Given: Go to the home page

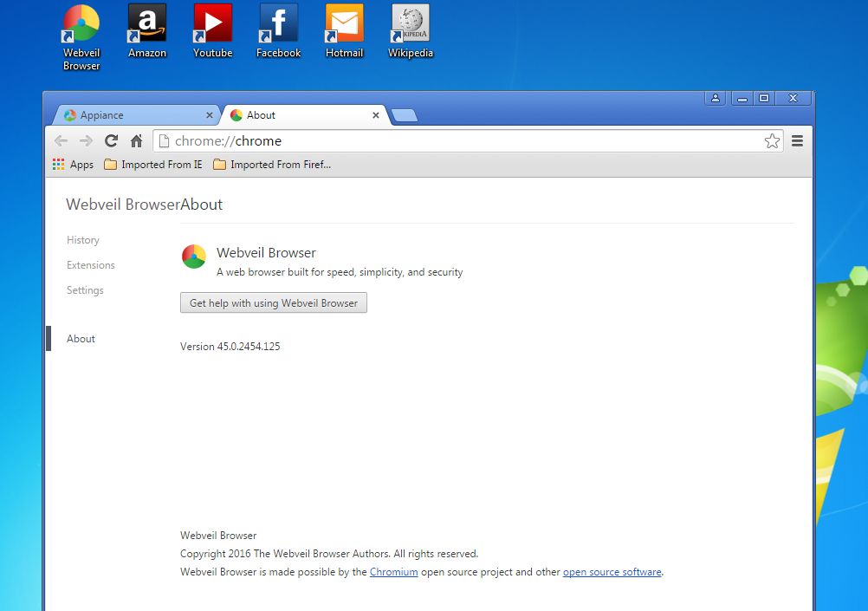Looking at the screenshot, I should [x=136, y=140].
